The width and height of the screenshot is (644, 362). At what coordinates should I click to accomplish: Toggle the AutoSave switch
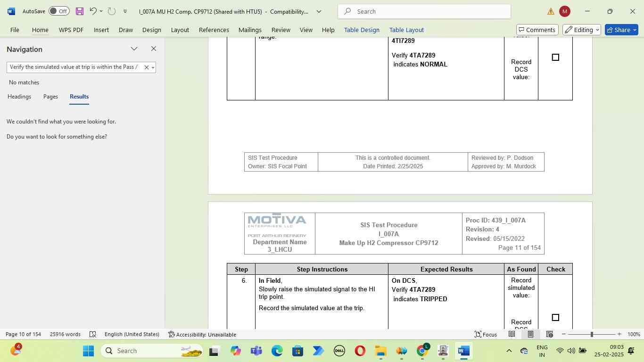click(x=59, y=11)
